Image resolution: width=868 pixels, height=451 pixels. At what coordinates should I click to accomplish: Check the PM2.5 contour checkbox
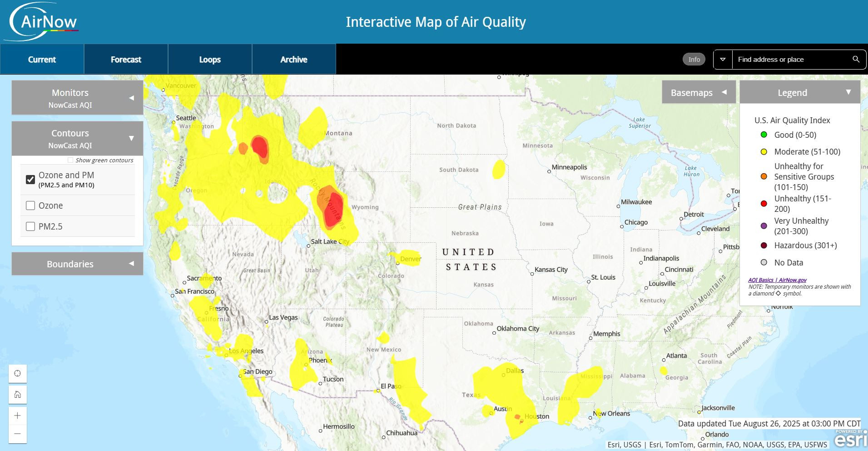point(30,226)
